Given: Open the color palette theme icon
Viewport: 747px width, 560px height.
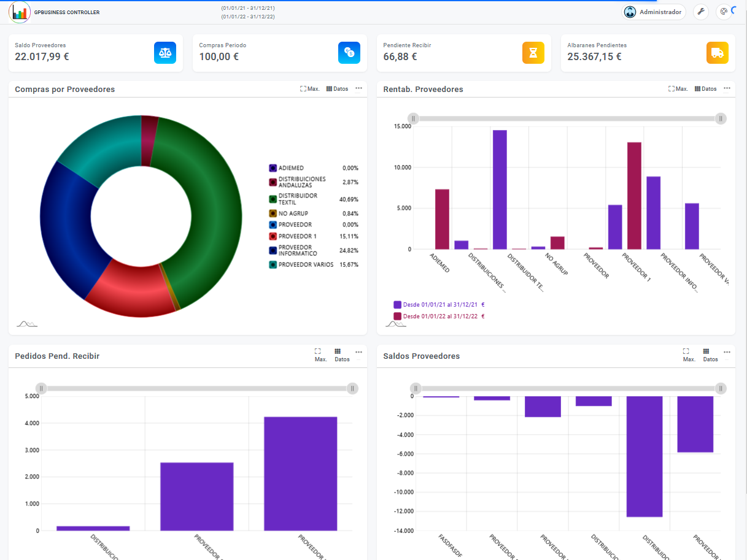Looking at the screenshot, I should point(724,12).
